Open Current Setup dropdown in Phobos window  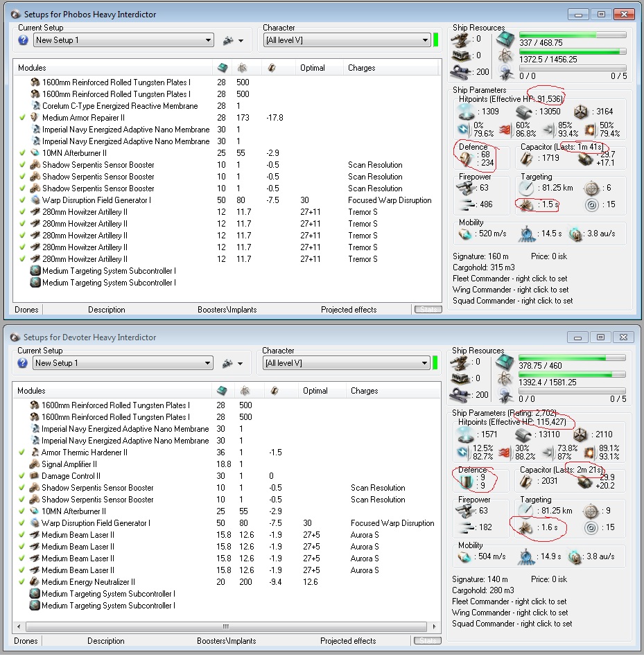click(123, 40)
